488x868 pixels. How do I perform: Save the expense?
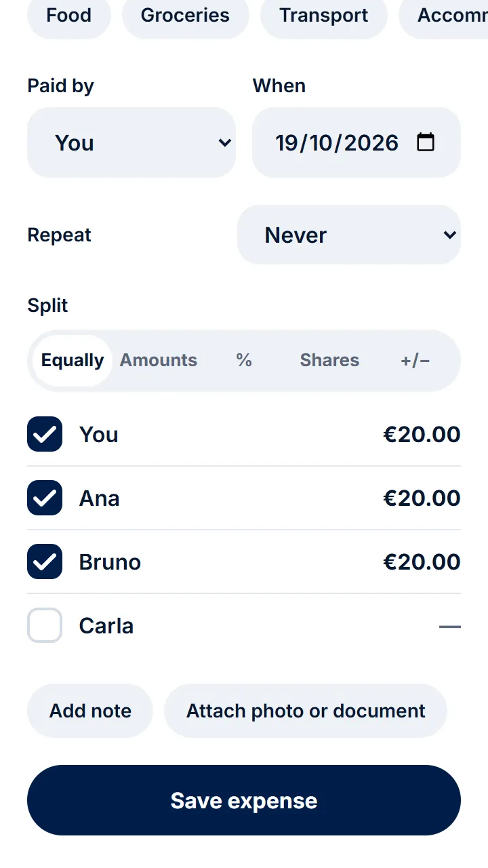pyautogui.click(x=244, y=800)
